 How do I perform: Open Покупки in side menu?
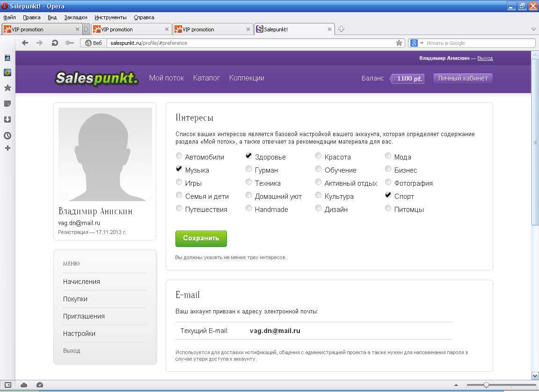(x=75, y=299)
